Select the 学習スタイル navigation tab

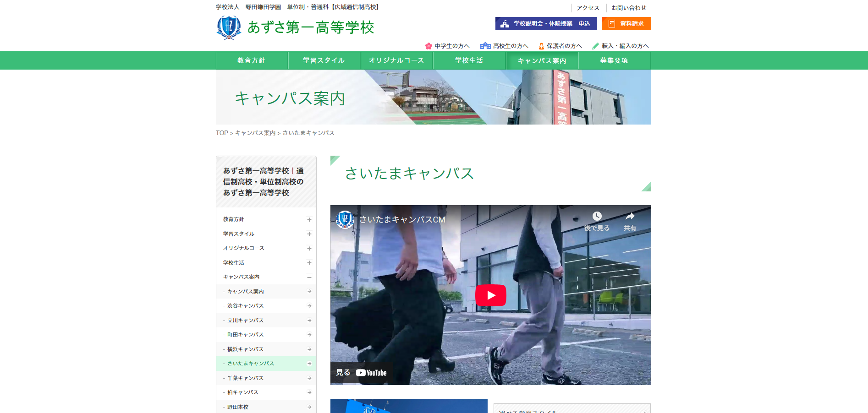[x=324, y=60]
